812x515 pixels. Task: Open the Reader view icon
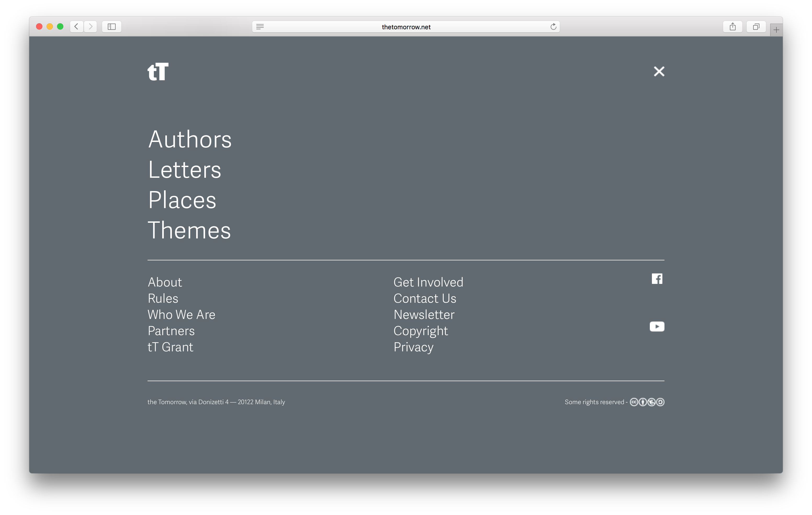[x=260, y=27]
